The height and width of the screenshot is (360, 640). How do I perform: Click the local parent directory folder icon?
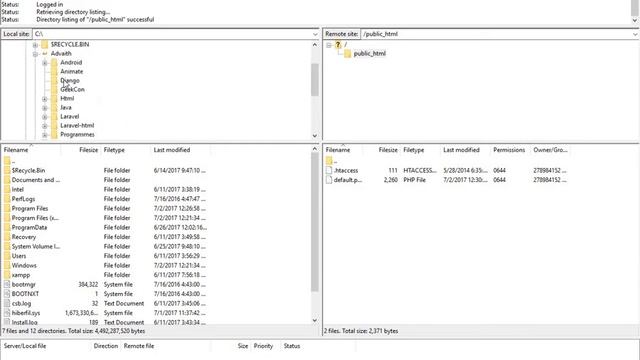coord(7,161)
